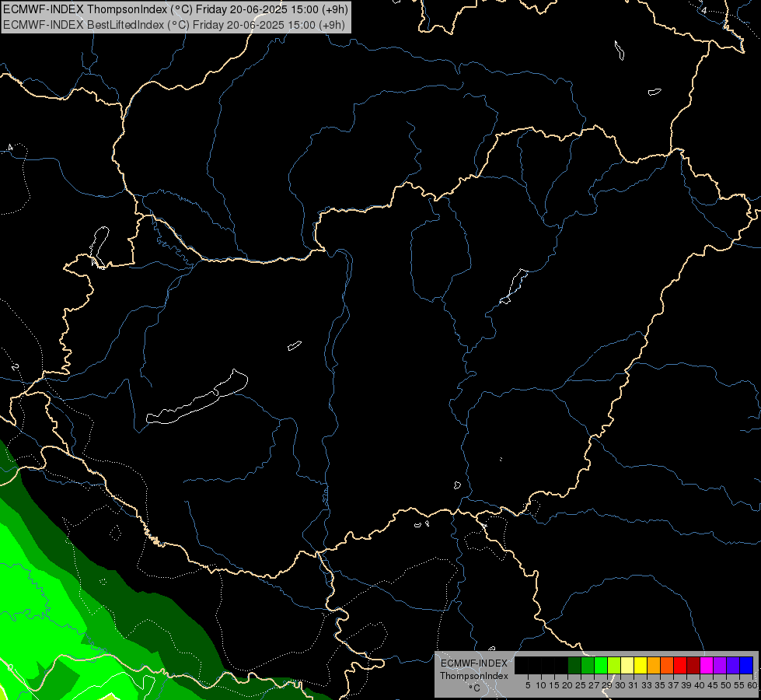The width and height of the screenshot is (761, 700).
Task: Click the legend tick label 60
Action: (x=752, y=685)
